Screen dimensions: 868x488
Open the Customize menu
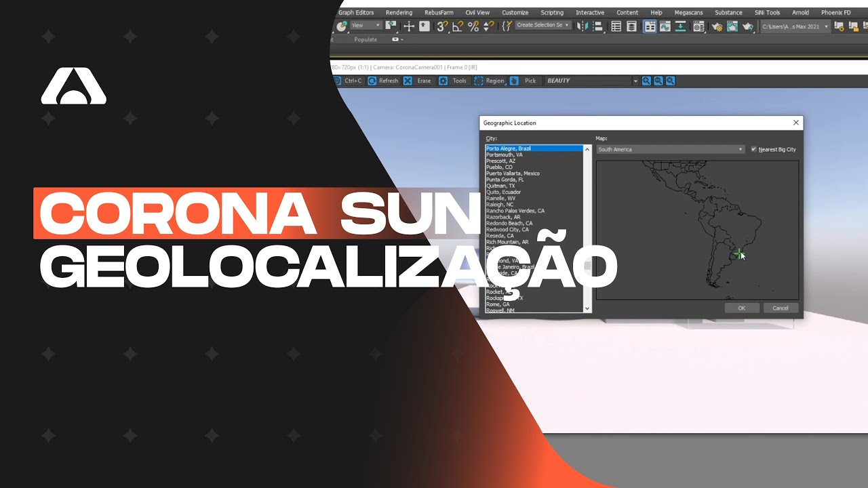coord(515,12)
